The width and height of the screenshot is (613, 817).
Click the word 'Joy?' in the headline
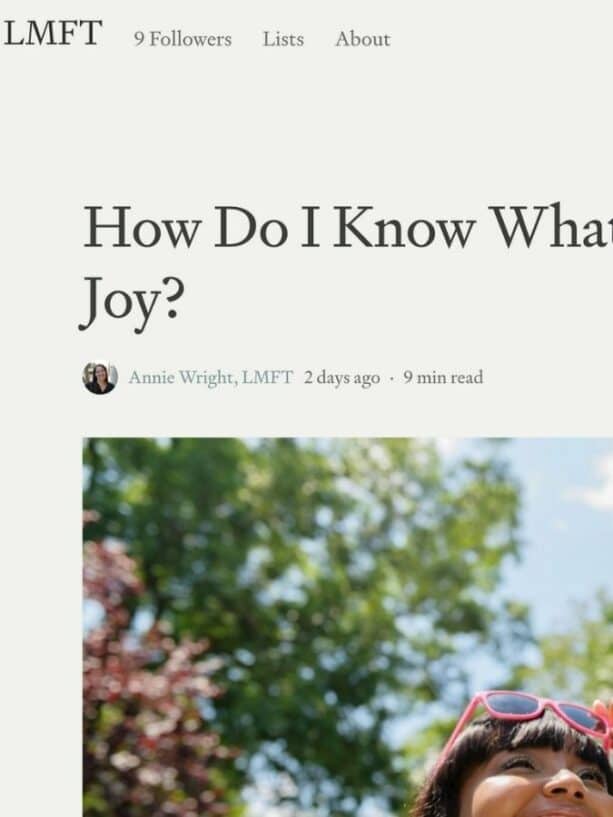coord(132,302)
